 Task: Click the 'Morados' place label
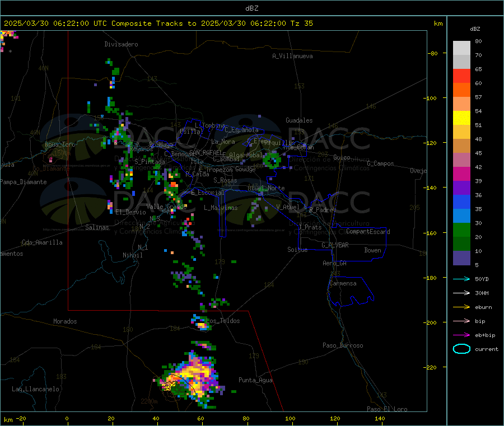coord(65,321)
